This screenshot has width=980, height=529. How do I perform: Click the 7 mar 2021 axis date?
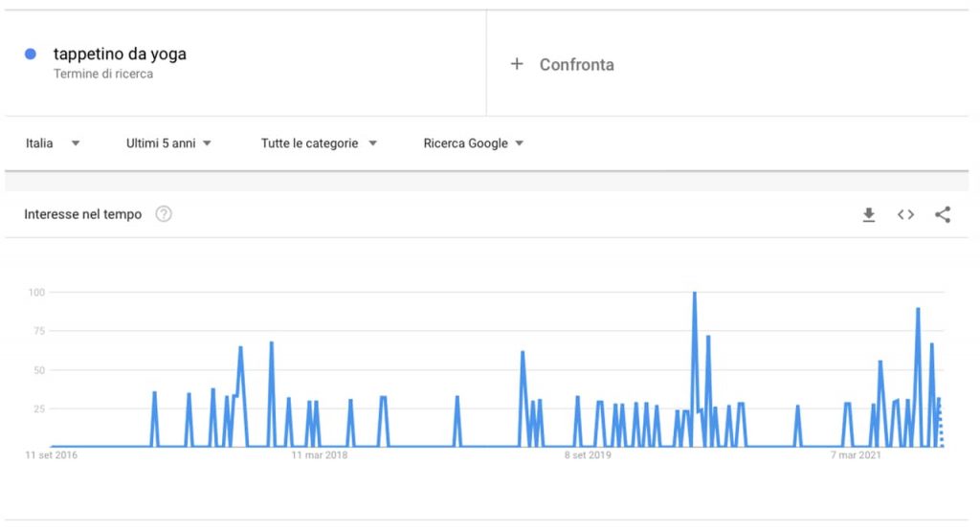point(855,455)
